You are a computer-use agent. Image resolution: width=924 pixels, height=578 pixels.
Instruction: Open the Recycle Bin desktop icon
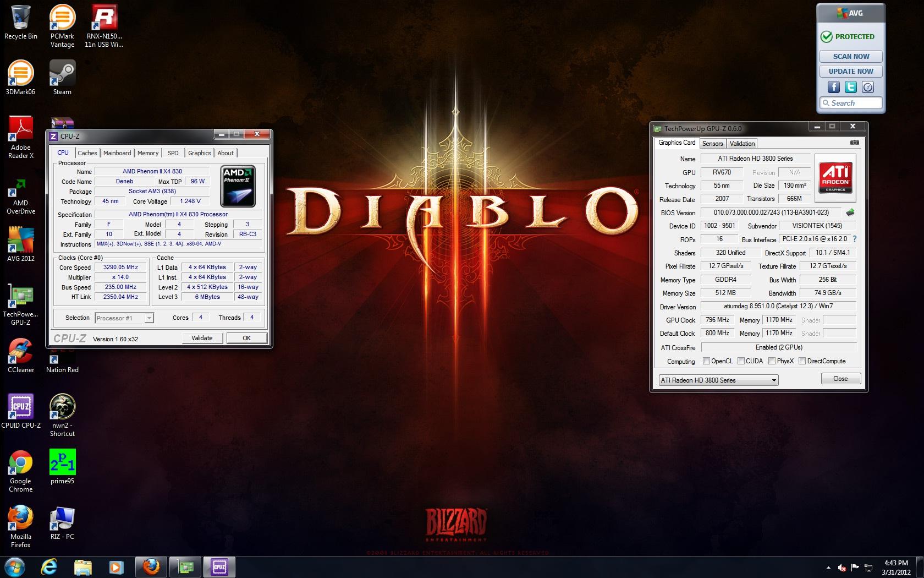click(x=20, y=23)
